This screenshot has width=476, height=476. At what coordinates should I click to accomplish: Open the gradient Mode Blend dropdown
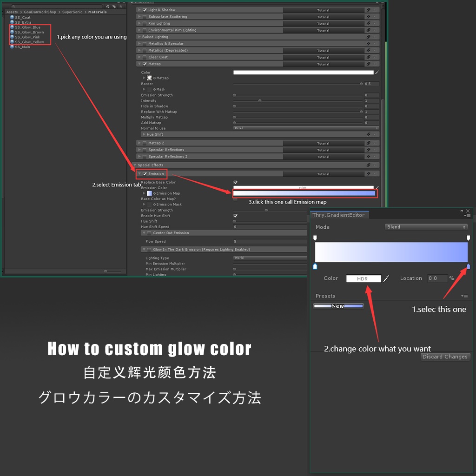tap(426, 227)
